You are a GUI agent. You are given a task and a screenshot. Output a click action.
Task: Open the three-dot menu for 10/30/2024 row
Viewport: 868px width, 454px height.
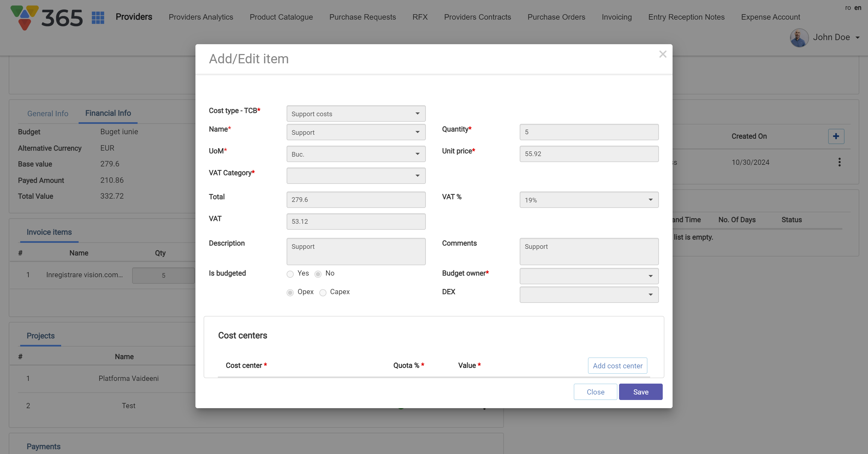coord(839,162)
